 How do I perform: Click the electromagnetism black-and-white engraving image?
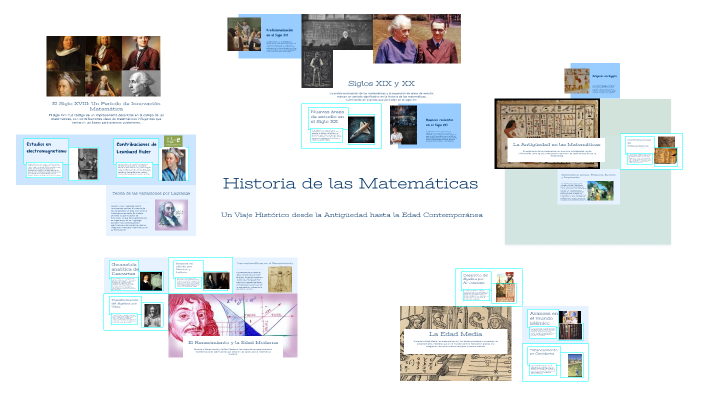tap(88, 164)
